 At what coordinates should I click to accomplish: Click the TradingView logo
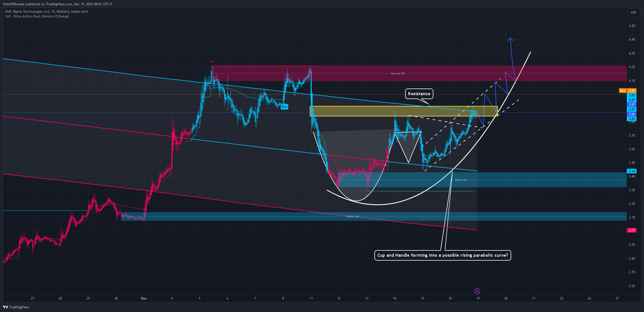pos(16,307)
